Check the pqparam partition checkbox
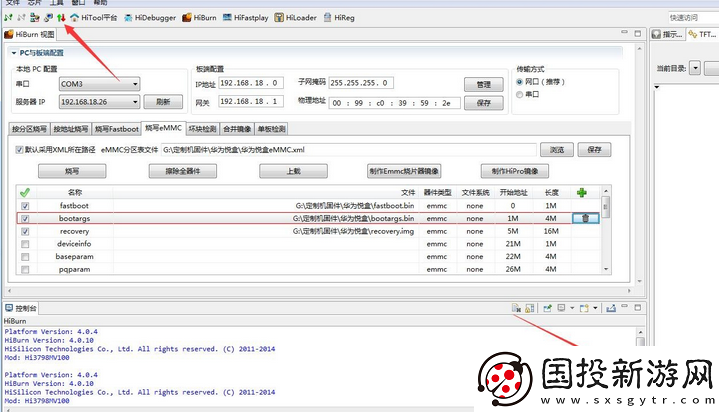 (x=25, y=269)
